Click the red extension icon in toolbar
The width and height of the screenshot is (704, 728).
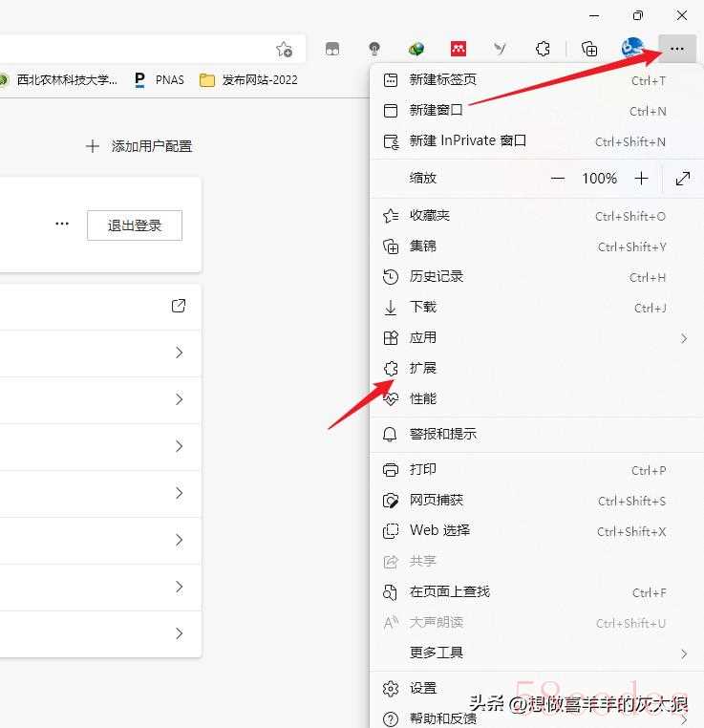(459, 49)
